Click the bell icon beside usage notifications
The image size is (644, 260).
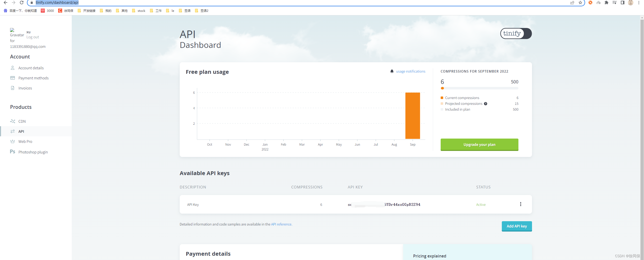pos(392,71)
